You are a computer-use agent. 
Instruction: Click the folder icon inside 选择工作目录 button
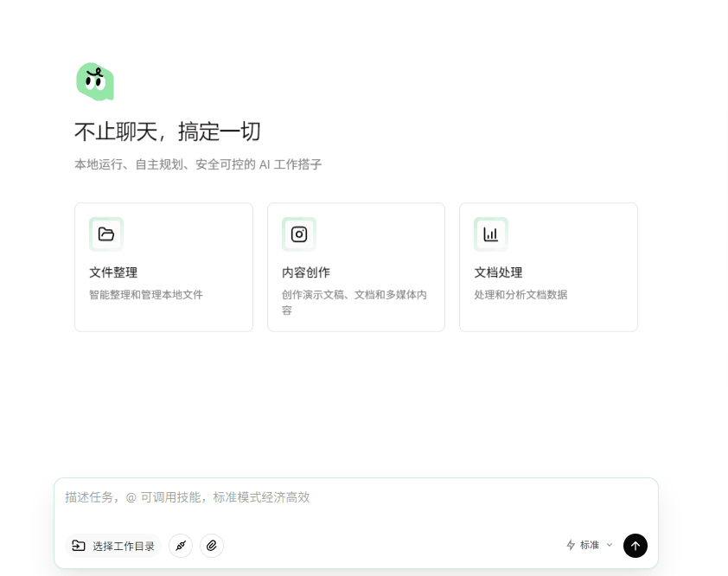pyautogui.click(x=78, y=546)
